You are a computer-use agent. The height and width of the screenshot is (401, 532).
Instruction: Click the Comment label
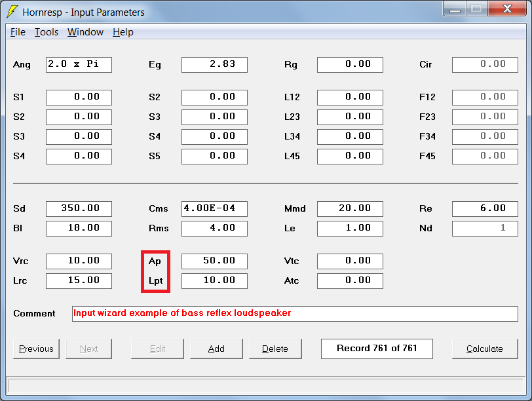point(34,313)
